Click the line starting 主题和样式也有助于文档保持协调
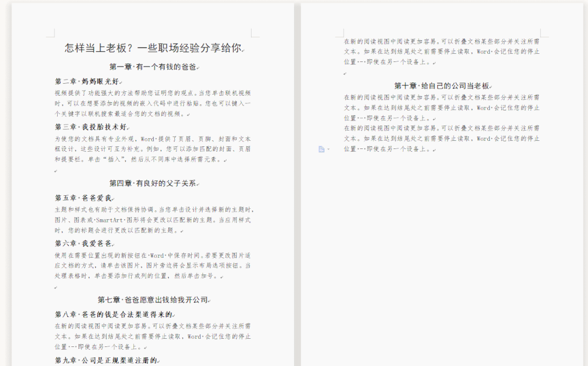The width and height of the screenshot is (588, 366). coord(154,209)
